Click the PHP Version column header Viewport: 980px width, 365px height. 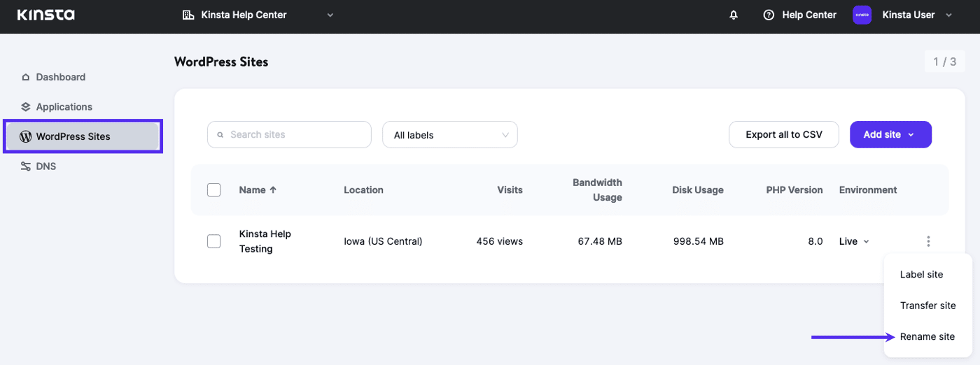coord(794,189)
